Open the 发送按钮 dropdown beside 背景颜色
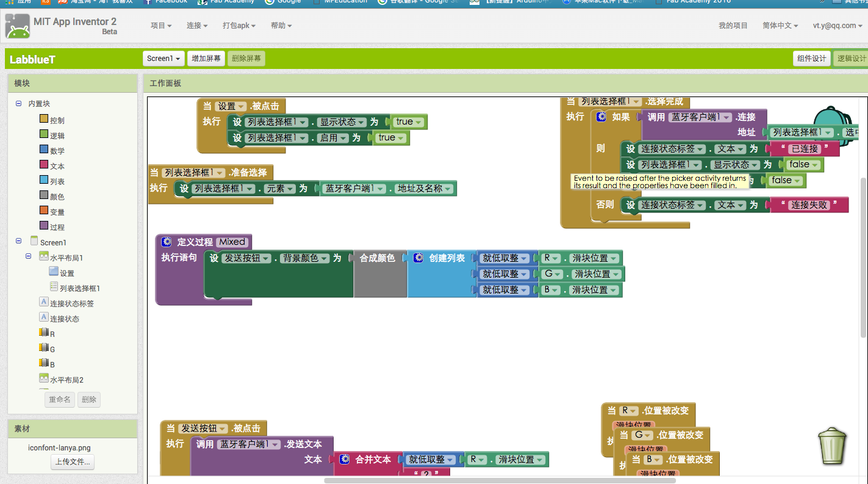 pos(246,258)
